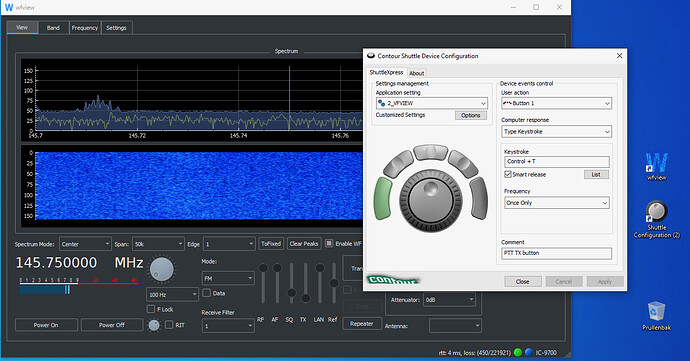Click the large frequency tuning knob
Screen dimensions: 690x361
[161, 269]
